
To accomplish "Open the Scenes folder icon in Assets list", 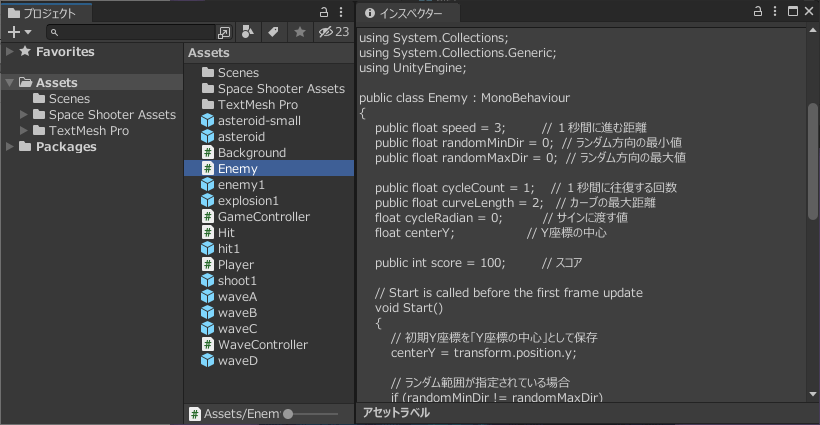I will pos(208,72).
